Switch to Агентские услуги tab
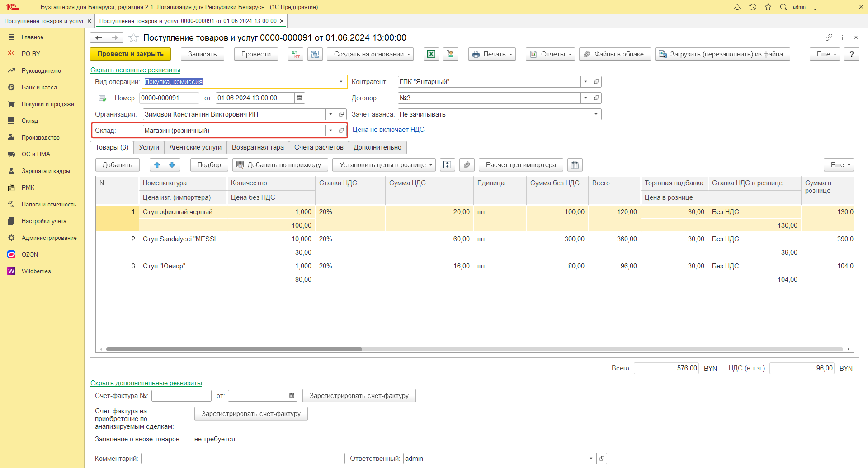The height and width of the screenshot is (468, 868). click(195, 147)
